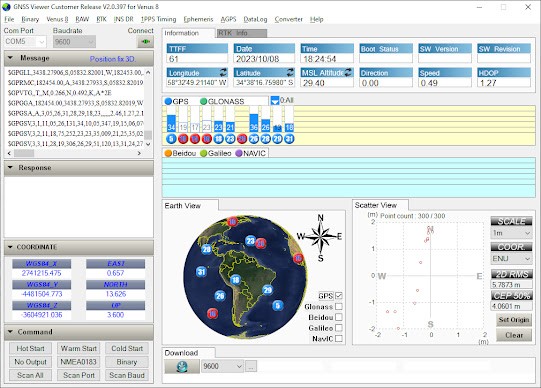Click the globe download firmware icon
The height and width of the screenshot is (388, 541).
coord(182,366)
